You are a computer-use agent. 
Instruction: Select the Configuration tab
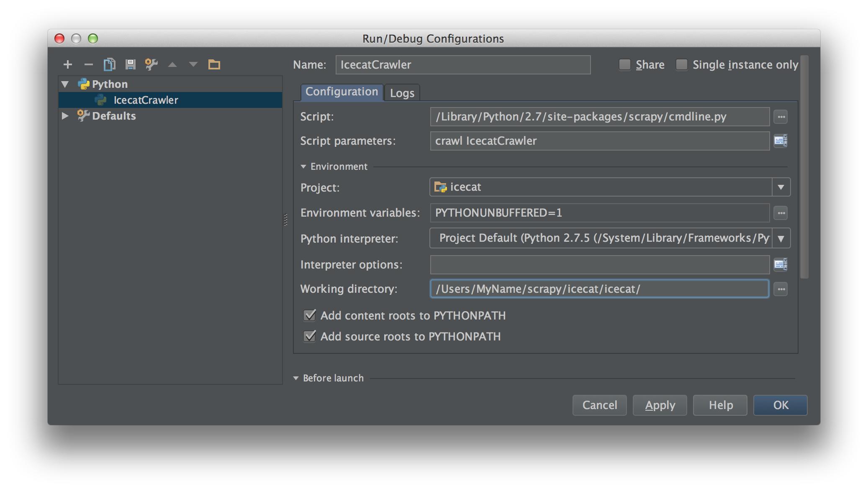340,91
